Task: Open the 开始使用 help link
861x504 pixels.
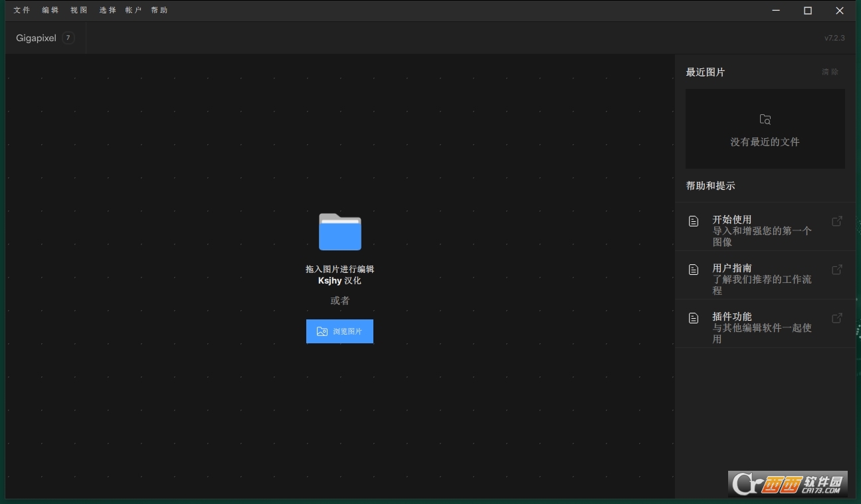Action: [x=765, y=226]
